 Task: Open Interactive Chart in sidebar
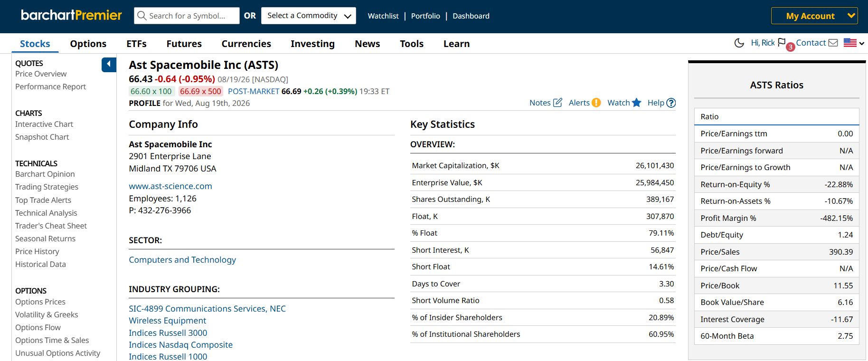[44, 124]
